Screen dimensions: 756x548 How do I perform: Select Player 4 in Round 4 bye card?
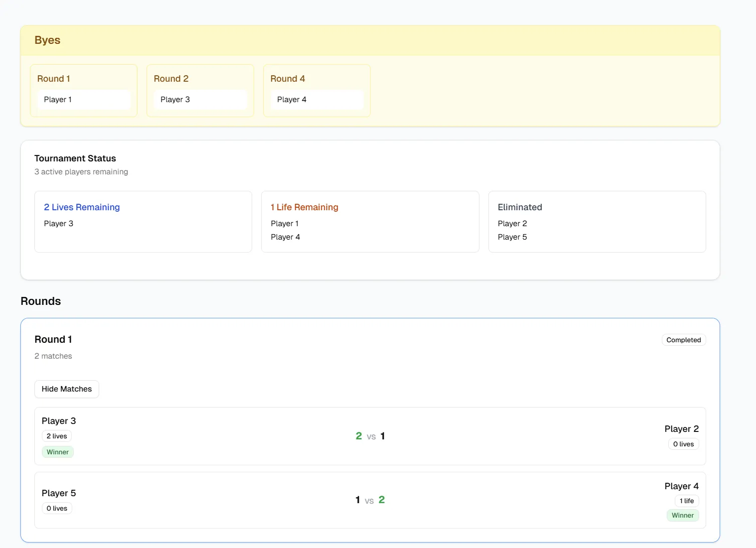pos(292,100)
